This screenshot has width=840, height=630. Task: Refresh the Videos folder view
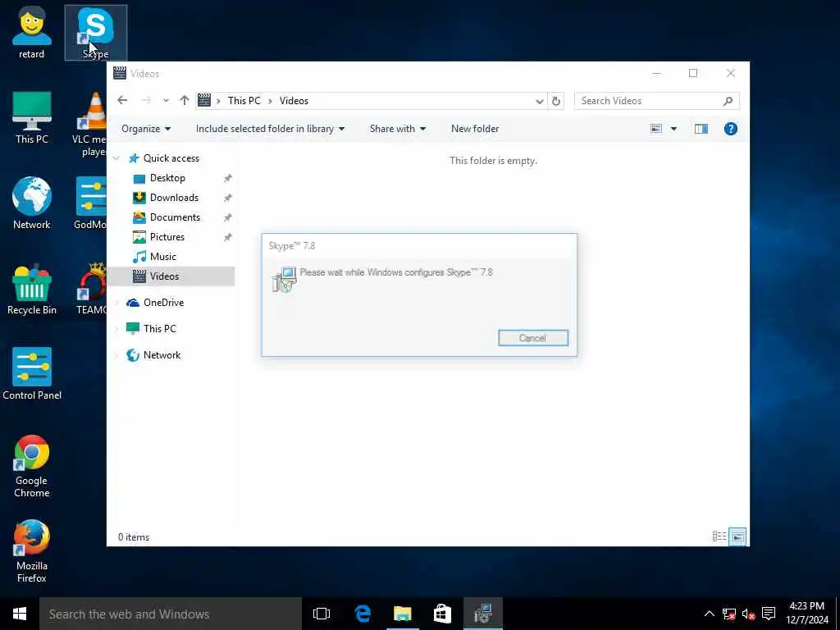(555, 101)
